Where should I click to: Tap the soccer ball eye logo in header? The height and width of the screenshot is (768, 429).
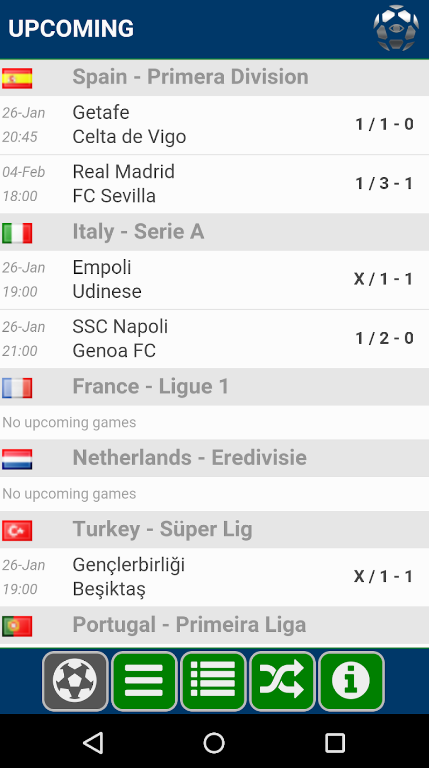coord(396,28)
